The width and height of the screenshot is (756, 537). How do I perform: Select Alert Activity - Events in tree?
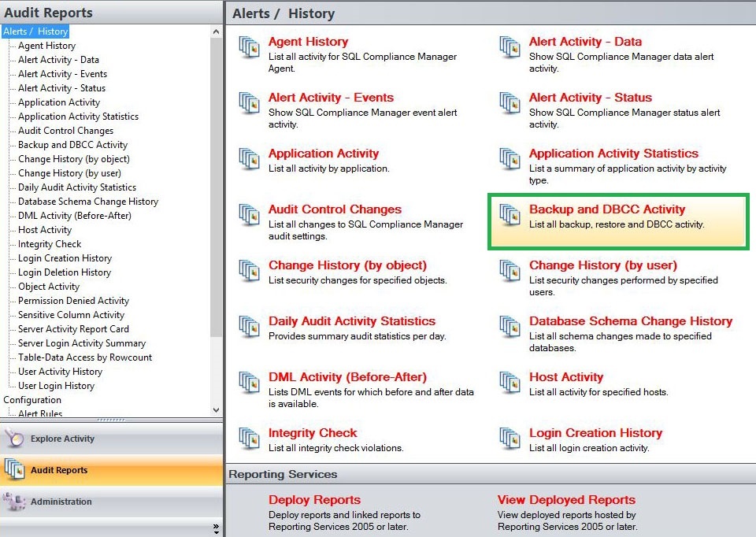coord(63,74)
